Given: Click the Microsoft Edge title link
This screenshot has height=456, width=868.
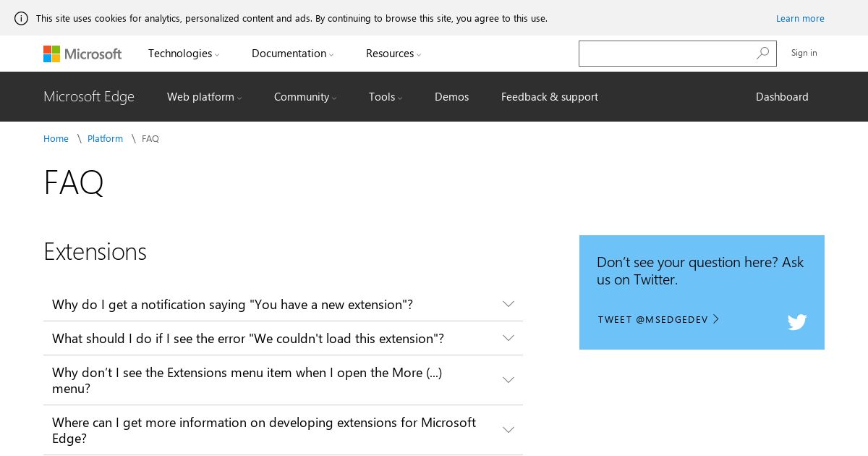Looking at the screenshot, I should [x=89, y=97].
